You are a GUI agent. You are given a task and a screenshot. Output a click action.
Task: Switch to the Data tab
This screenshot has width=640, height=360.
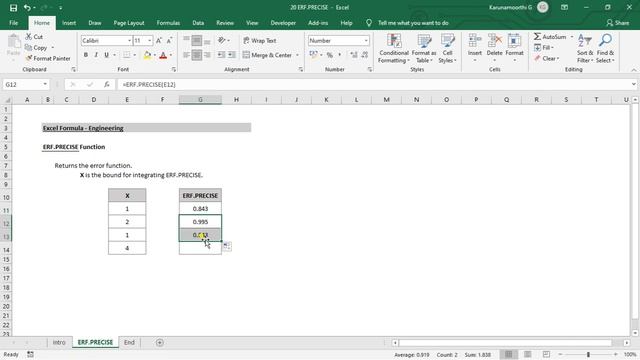click(x=198, y=23)
